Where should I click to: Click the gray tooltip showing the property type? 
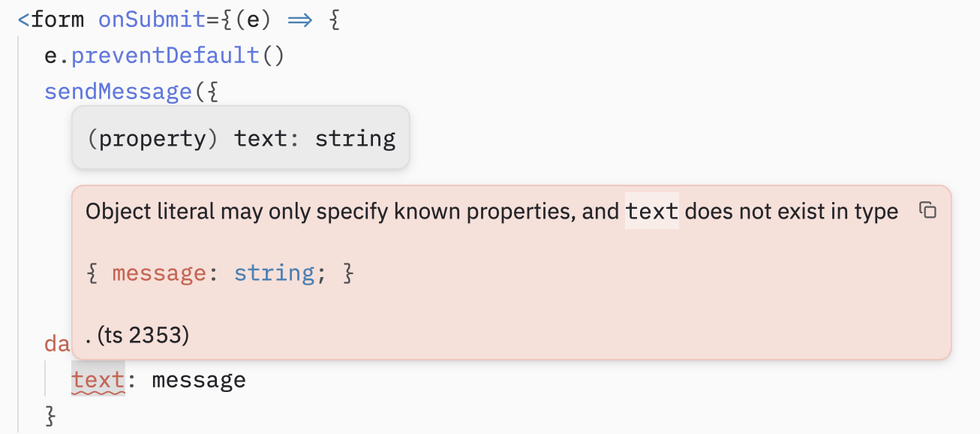point(240,137)
